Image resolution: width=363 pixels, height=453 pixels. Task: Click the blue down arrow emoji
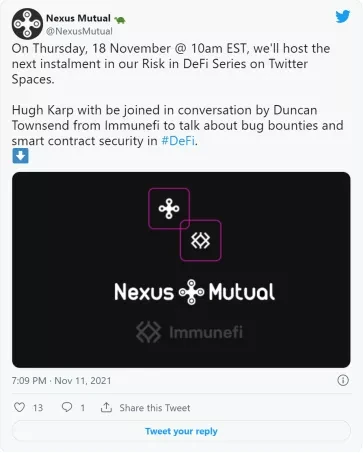pos(20,156)
